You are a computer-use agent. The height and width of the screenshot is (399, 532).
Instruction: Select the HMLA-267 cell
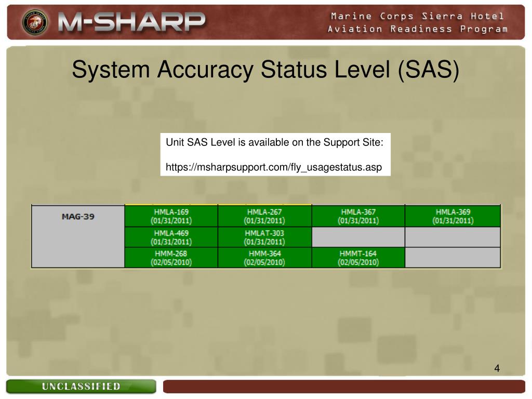[264, 216]
